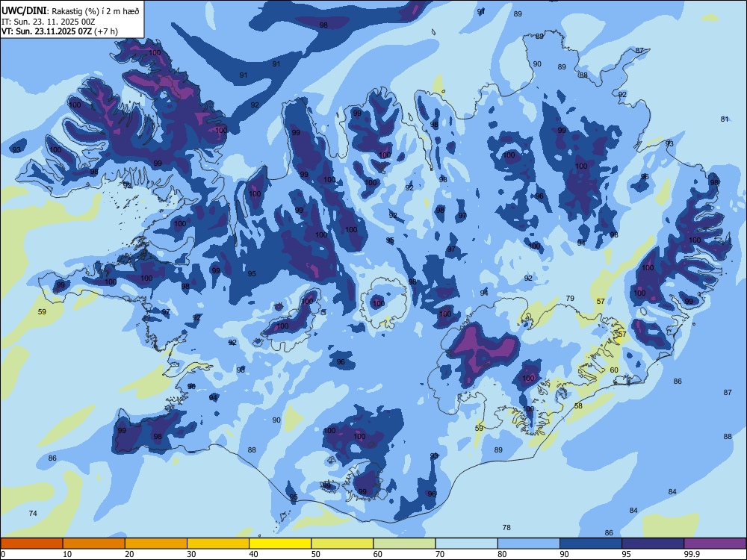This screenshot has height=560, width=747.
Task: Select the light blue 80–90 legend swatch
Action: [x=529, y=544]
